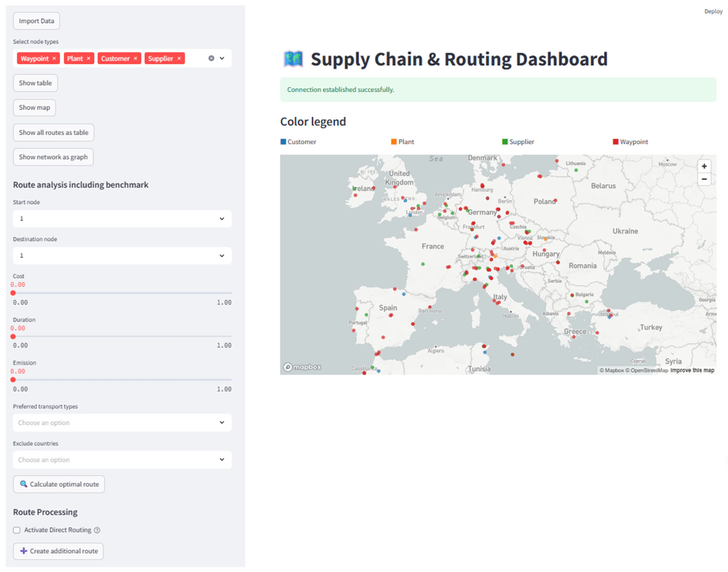Open the Start node dropdown

click(122, 219)
